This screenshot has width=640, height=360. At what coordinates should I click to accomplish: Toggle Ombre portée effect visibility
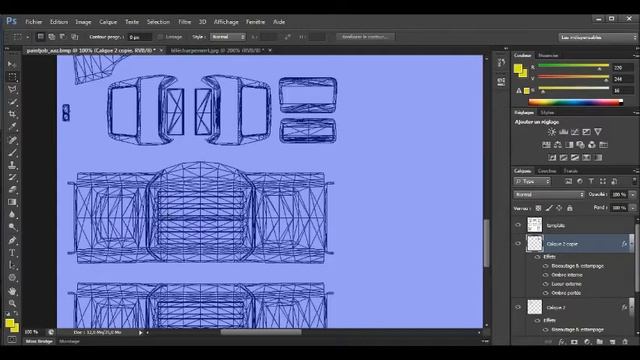pos(546,293)
